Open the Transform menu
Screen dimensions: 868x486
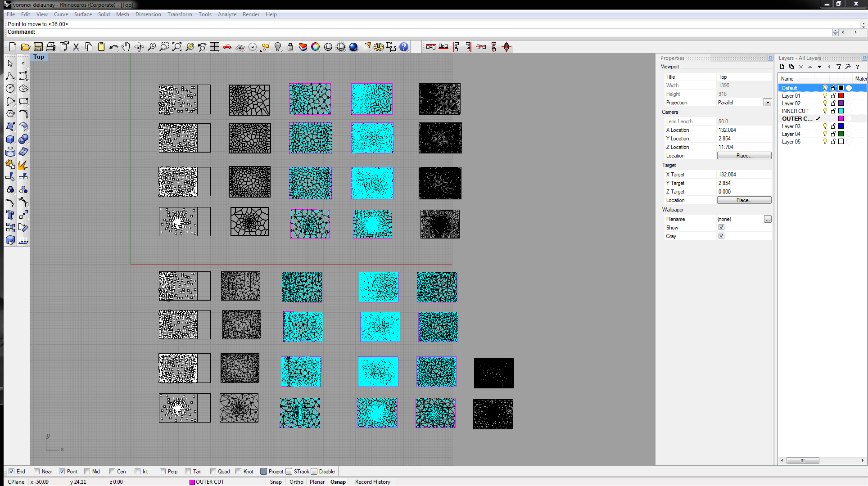point(180,14)
